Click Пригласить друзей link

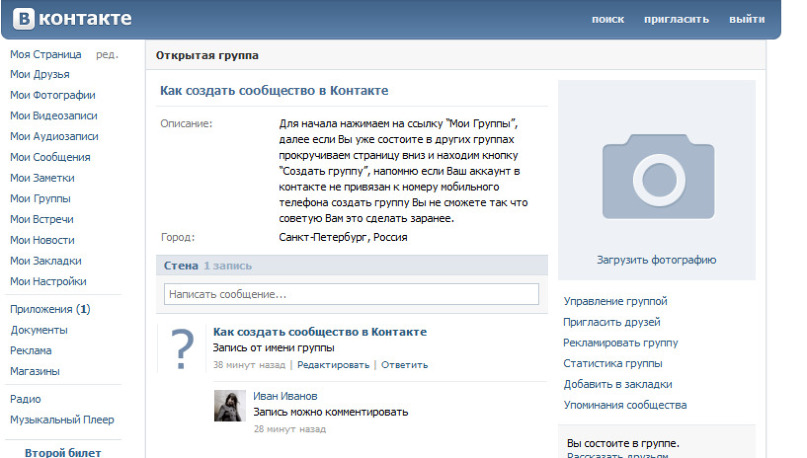click(612, 322)
